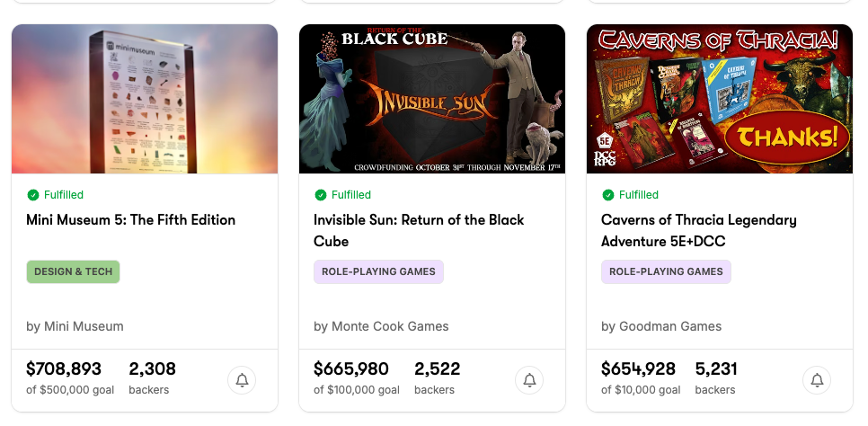868x426 pixels.
Task: Click bell icon on Caverns of Thracia card
Action: click(817, 380)
